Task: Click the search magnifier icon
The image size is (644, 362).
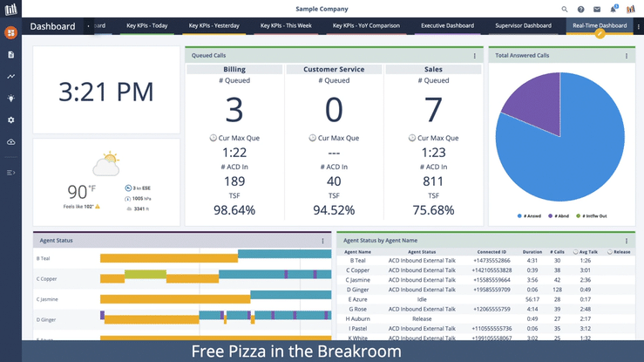Action: (x=565, y=9)
